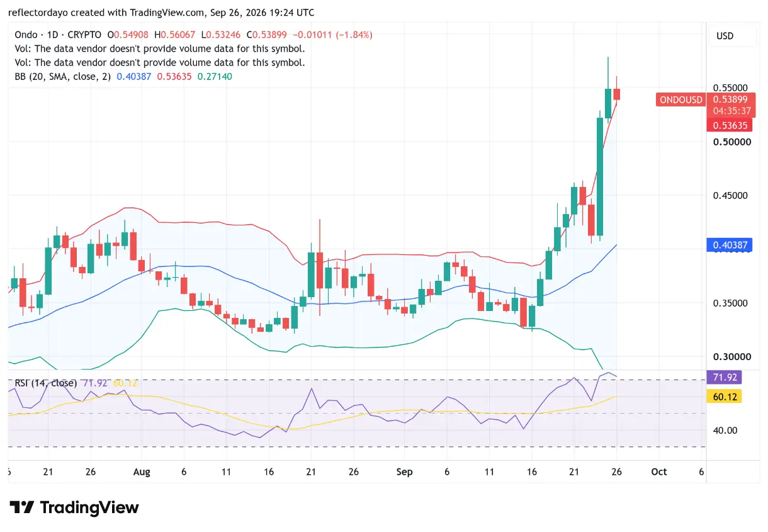Click the 0.45000 price axis tick
The image size is (768, 532).
(730, 195)
